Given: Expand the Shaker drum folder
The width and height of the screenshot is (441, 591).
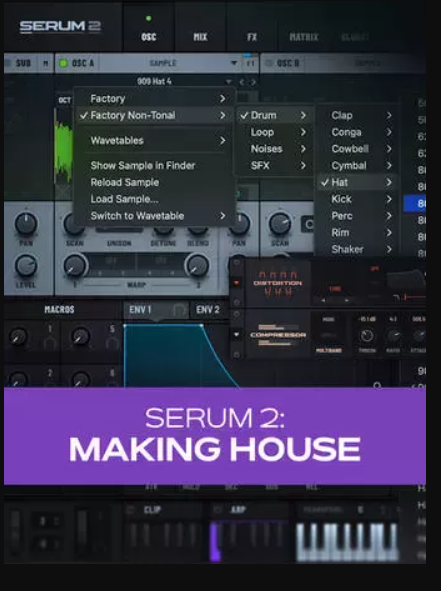Looking at the screenshot, I should tap(357, 249).
